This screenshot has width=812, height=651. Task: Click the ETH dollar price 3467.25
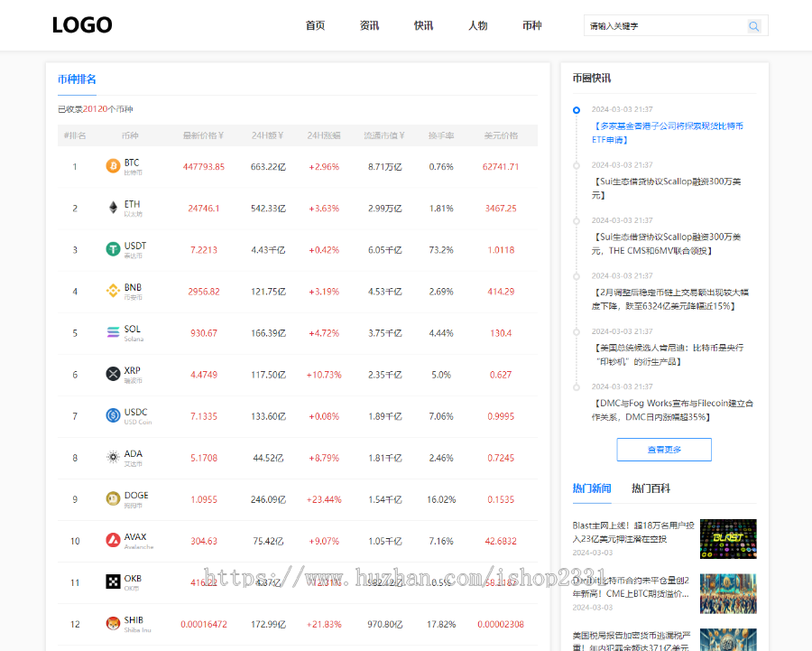tap(501, 208)
